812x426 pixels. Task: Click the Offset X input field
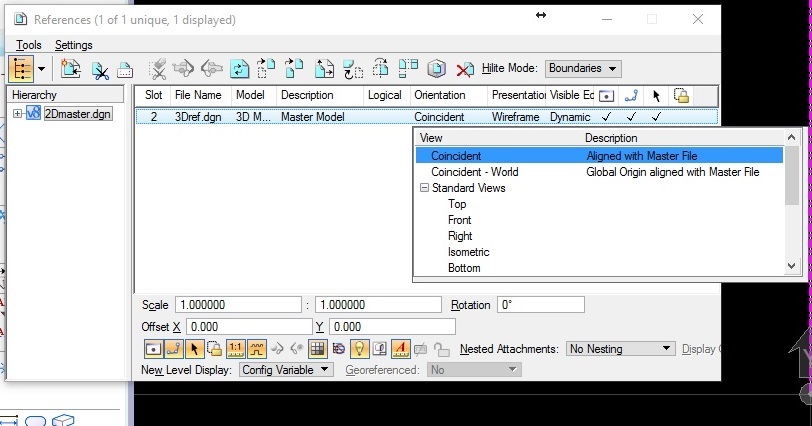tap(249, 327)
